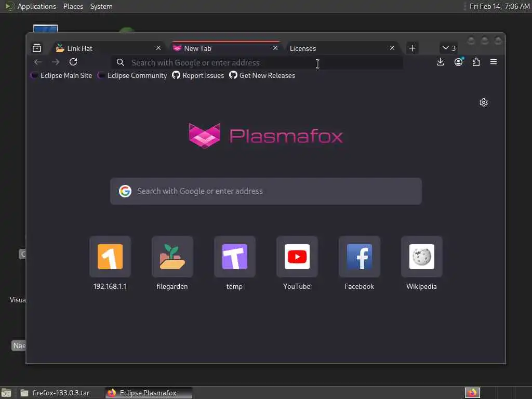Focus the address bar search field
This screenshot has height=399, width=532.
click(x=257, y=62)
